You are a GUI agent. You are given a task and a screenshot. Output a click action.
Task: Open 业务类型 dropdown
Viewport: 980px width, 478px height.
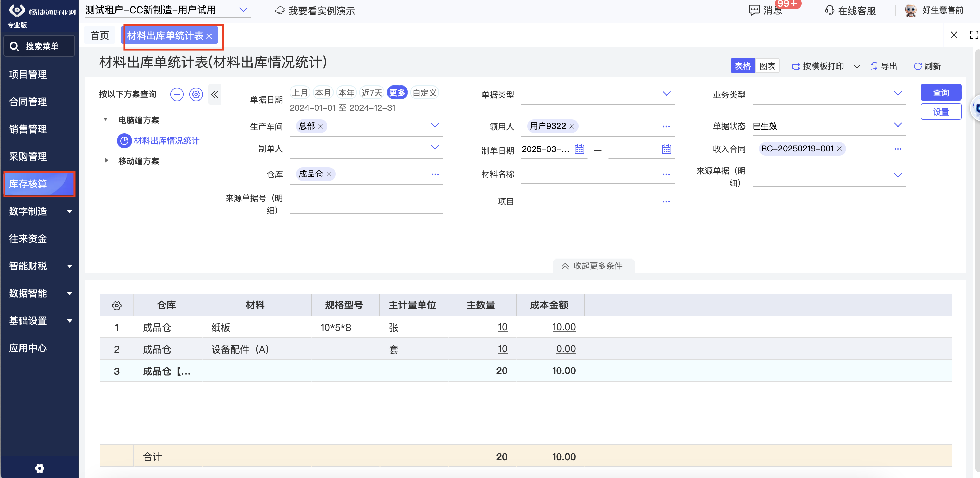tap(898, 94)
